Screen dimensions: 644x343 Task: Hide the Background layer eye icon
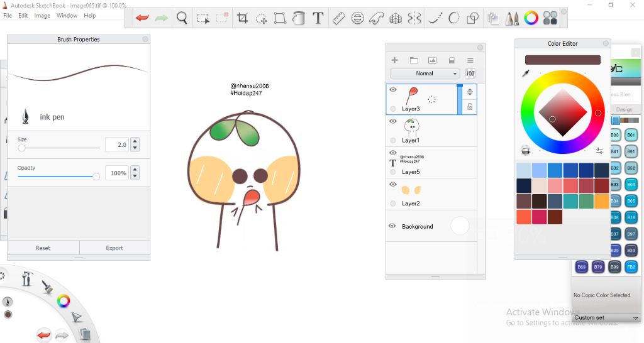392,226
